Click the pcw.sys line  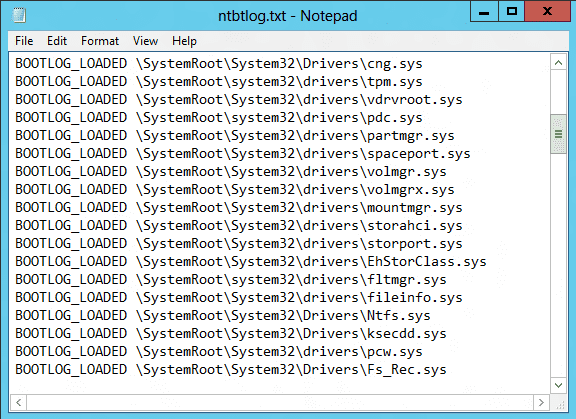(x=219, y=352)
